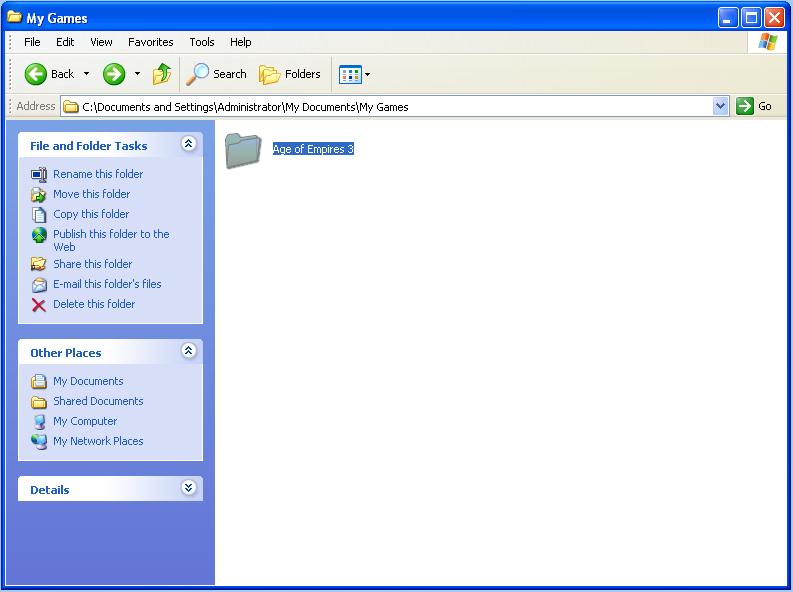The width and height of the screenshot is (793, 592).
Task: Click the Copy this folder icon
Action: pos(39,215)
